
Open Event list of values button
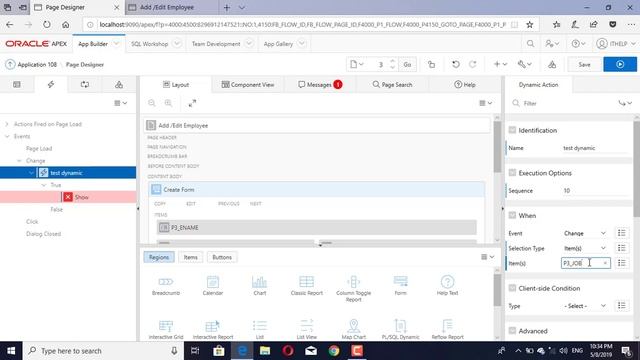pos(622,233)
